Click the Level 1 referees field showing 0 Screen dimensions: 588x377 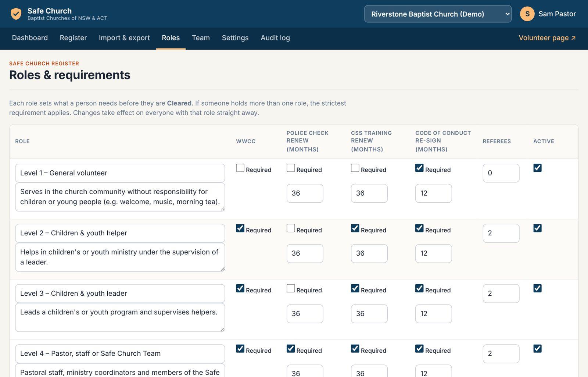click(501, 173)
